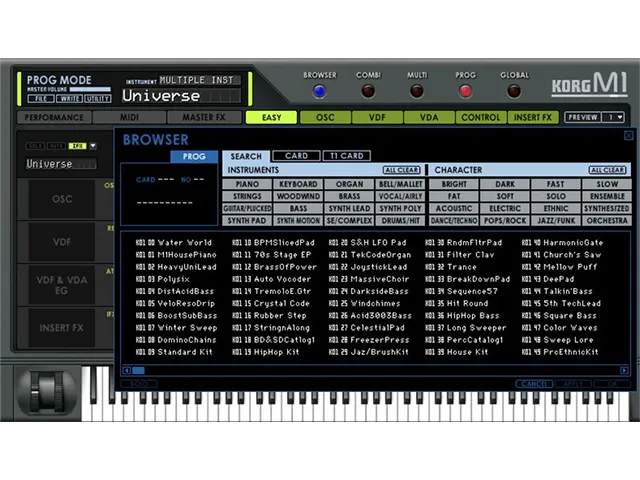Screen dimensions: 640x480
Task: Adjust the Master Volume slider
Action: (90, 89)
